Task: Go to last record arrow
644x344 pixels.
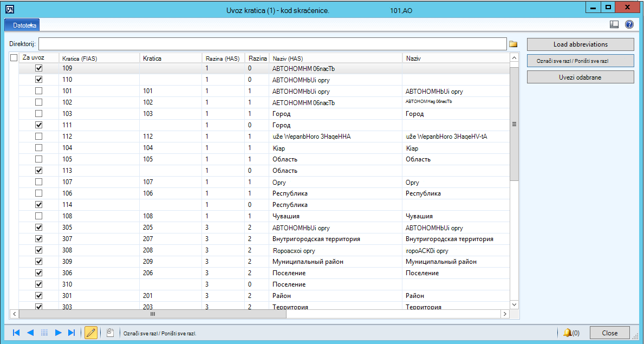Action: [x=71, y=333]
